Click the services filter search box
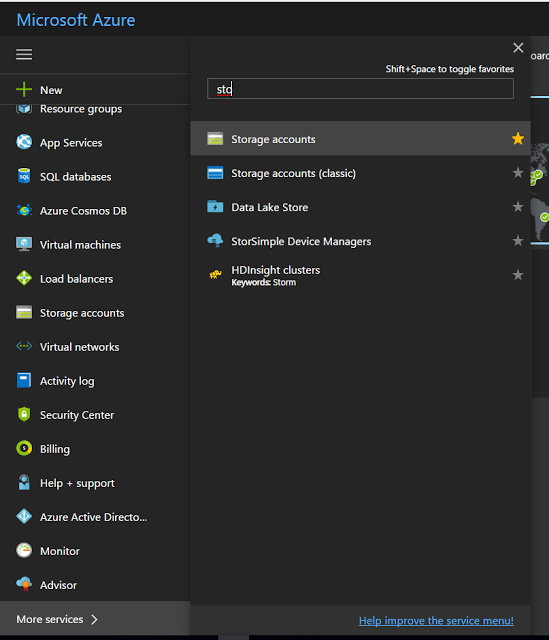This screenshot has width=549, height=640. click(360, 89)
